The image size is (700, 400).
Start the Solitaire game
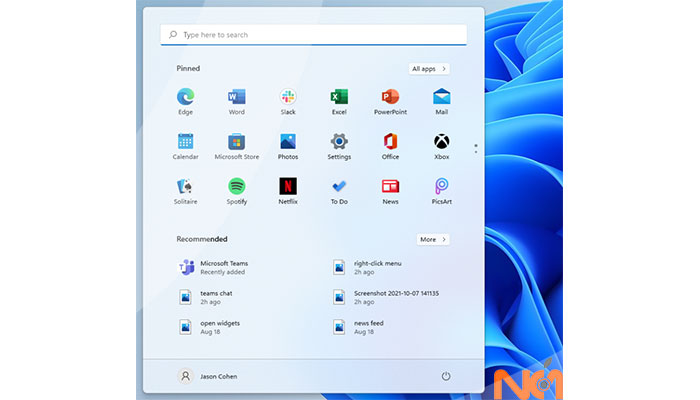185,191
